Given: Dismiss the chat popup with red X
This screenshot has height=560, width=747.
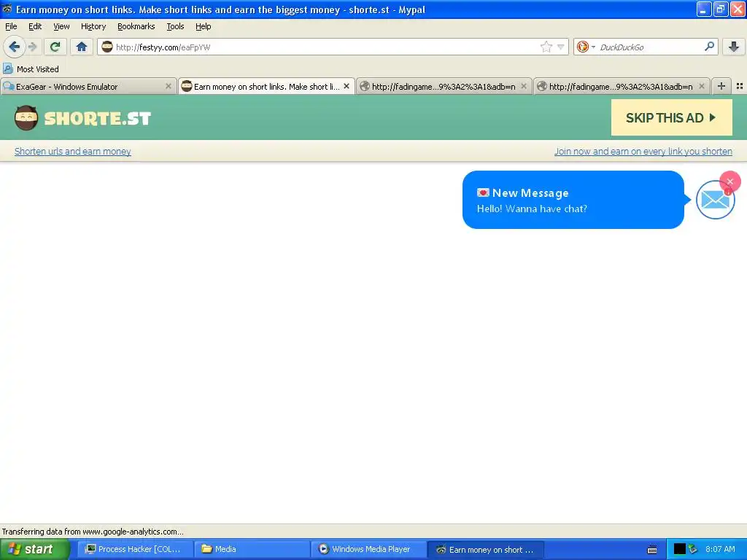Looking at the screenshot, I should coord(729,182).
